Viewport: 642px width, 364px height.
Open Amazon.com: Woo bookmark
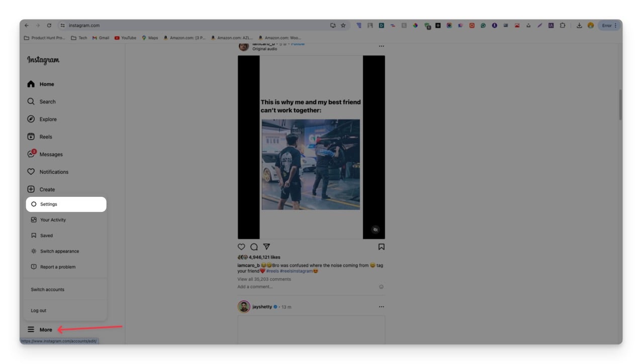coord(280,38)
